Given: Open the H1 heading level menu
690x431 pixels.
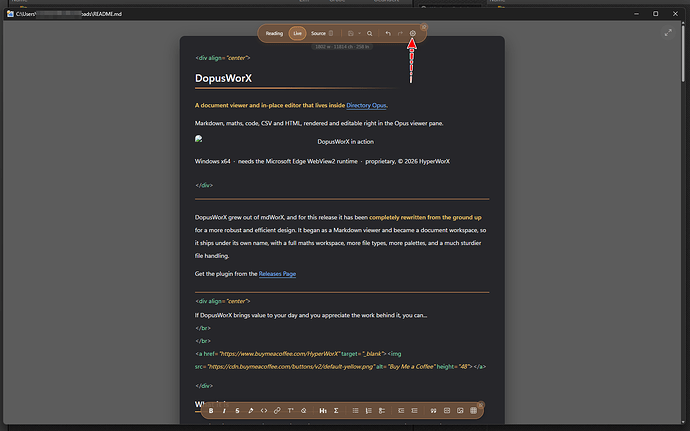Looking at the screenshot, I should [323, 410].
